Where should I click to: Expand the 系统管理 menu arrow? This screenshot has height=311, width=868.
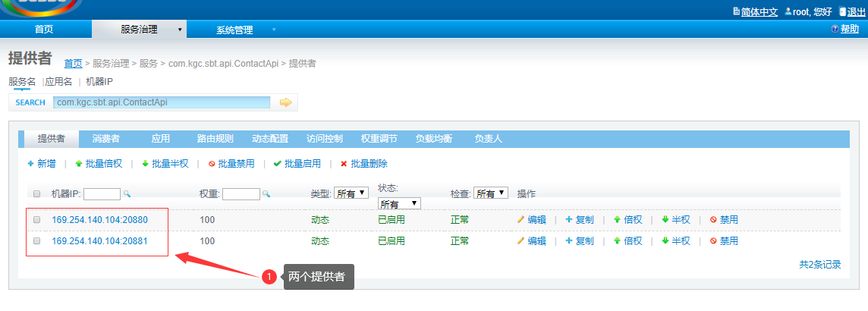click(x=274, y=30)
